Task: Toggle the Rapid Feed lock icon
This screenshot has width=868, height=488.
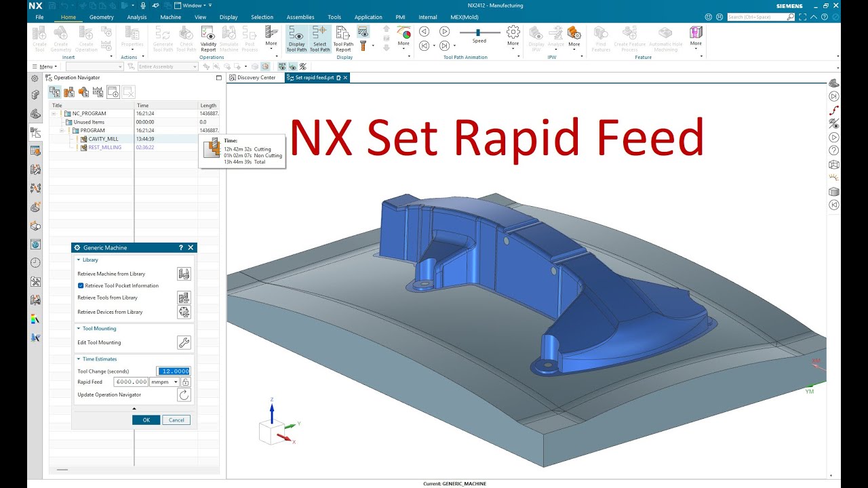Action: [x=185, y=382]
